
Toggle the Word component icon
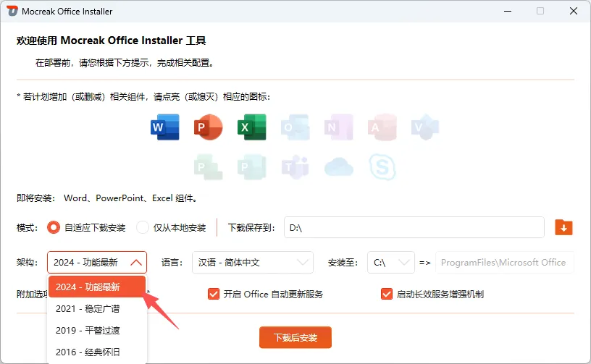[x=165, y=127]
